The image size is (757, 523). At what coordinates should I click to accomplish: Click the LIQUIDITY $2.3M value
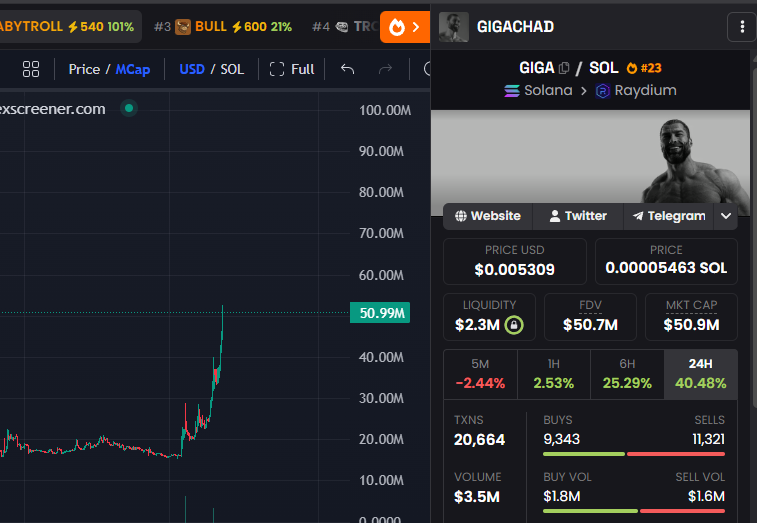pyautogui.click(x=477, y=325)
